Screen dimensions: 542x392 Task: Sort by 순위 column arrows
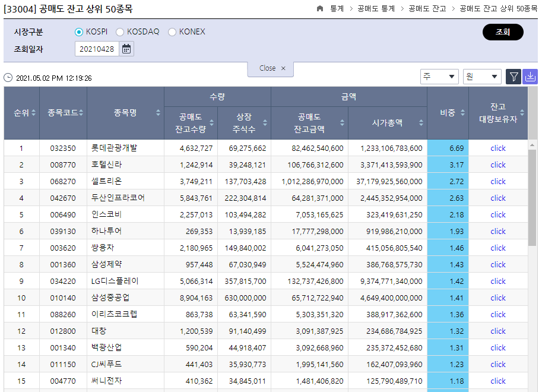[x=33, y=112]
